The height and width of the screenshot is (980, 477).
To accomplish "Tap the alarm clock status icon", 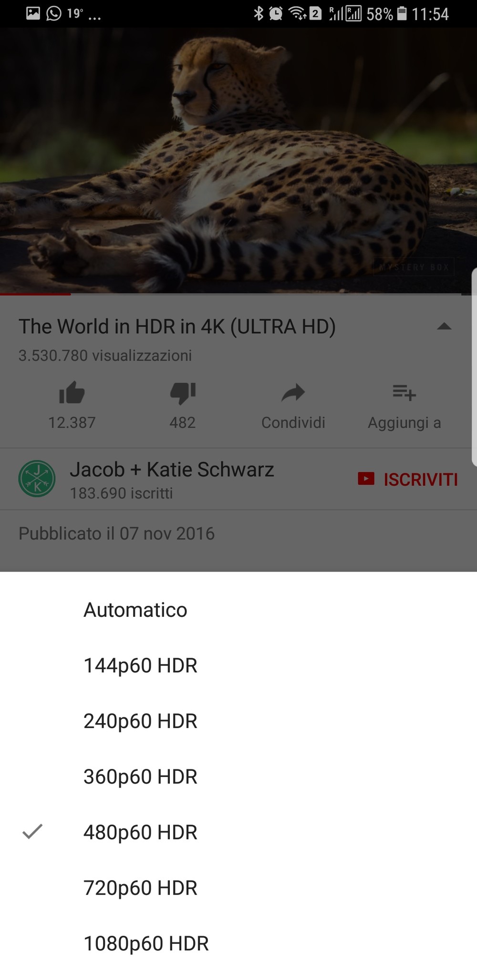I will coord(276,13).
